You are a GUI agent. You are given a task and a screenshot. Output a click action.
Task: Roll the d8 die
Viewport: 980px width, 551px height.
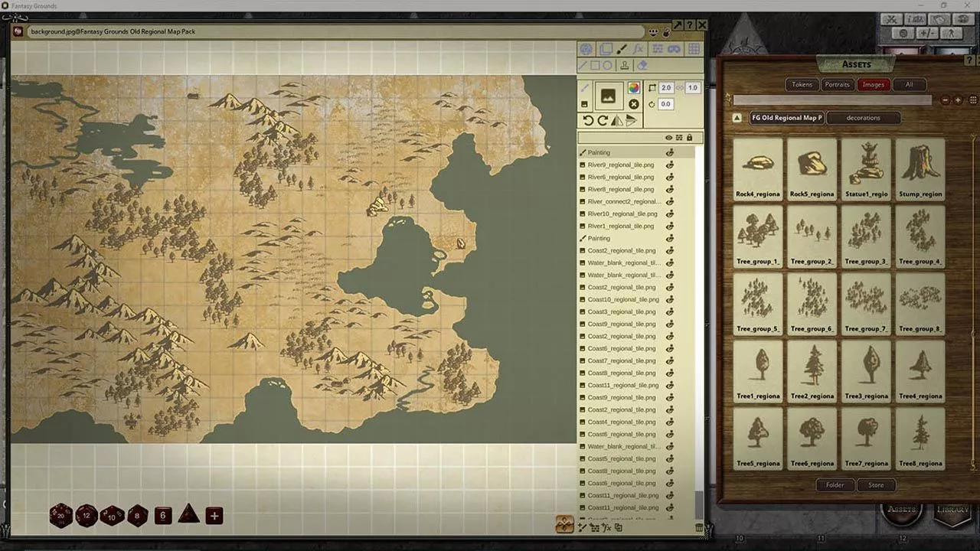(137, 515)
